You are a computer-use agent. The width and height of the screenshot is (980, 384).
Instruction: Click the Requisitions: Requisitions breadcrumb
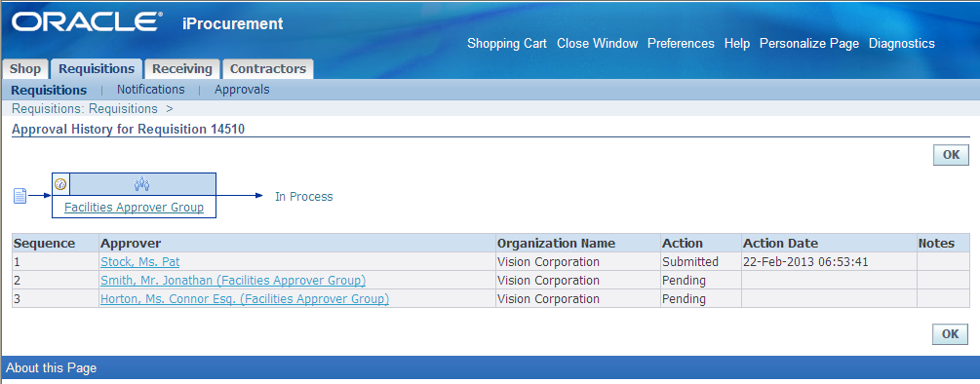(x=85, y=108)
